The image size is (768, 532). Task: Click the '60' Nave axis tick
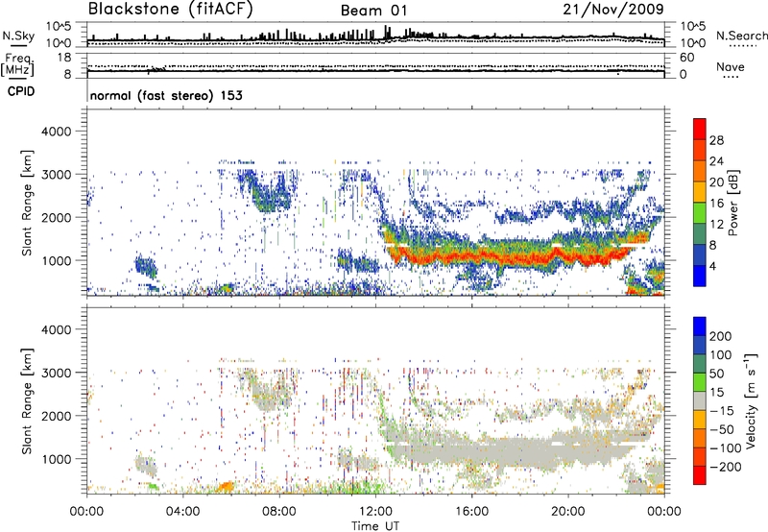point(686,58)
